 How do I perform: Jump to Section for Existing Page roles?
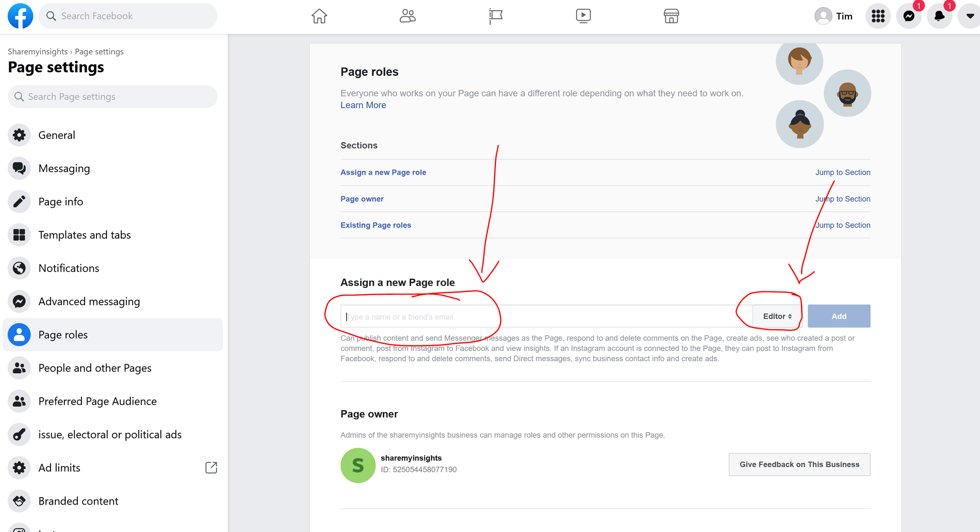point(842,225)
